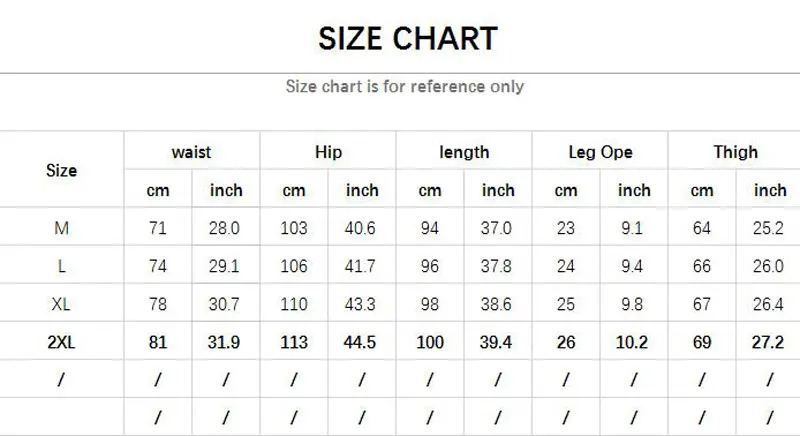Click length value 98 in XL row
This screenshot has height=436, width=800.
[430, 304]
